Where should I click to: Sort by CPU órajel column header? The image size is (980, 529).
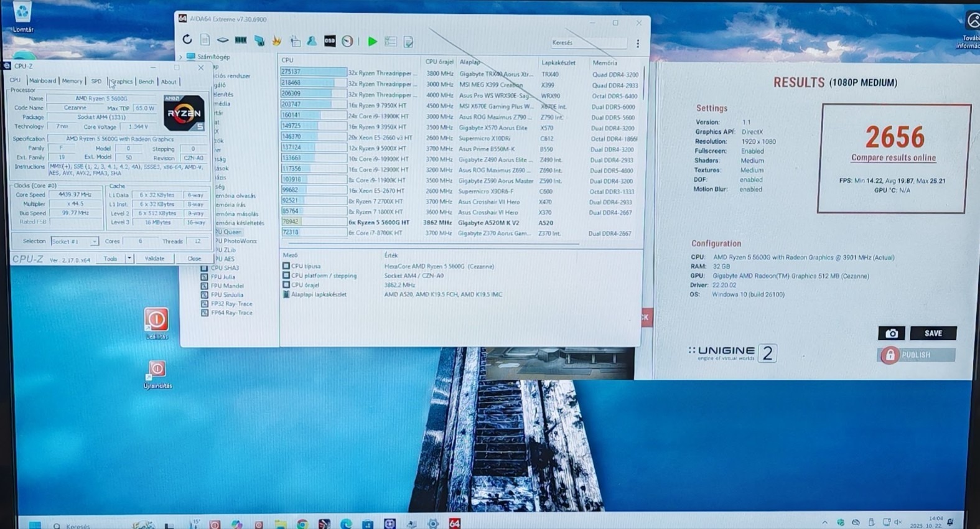click(x=439, y=62)
